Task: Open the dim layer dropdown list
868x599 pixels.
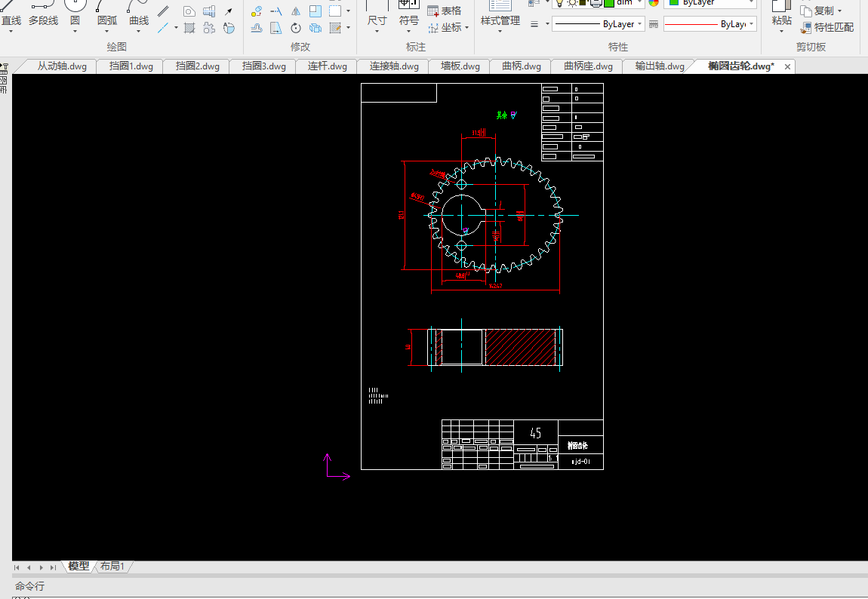Action: [x=640, y=3]
